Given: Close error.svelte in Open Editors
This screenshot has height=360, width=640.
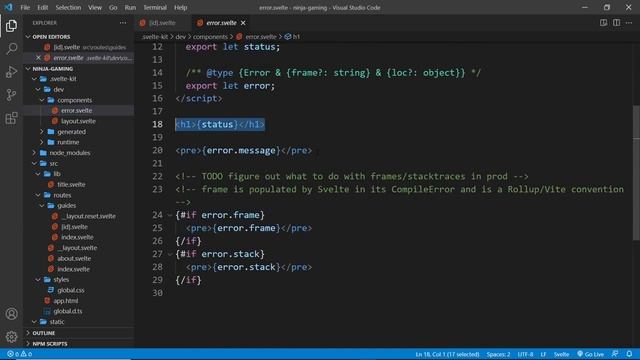Looking at the screenshot, I should click(38, 58).
